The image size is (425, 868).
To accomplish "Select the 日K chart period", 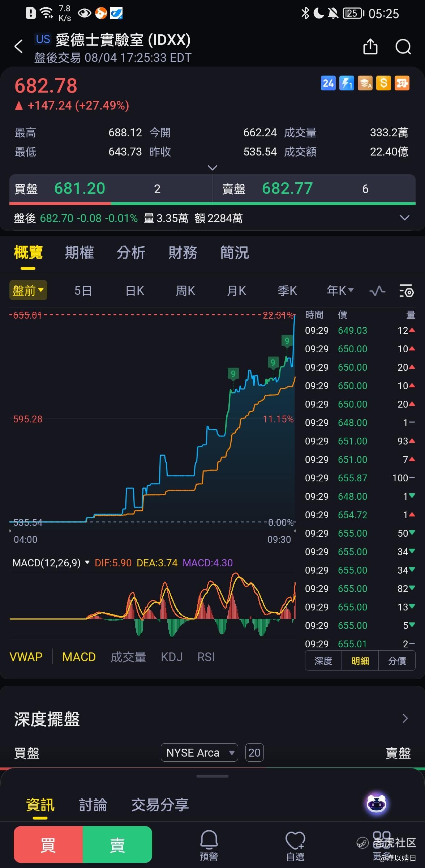I will pyautogui.click(x=135, y=290).
